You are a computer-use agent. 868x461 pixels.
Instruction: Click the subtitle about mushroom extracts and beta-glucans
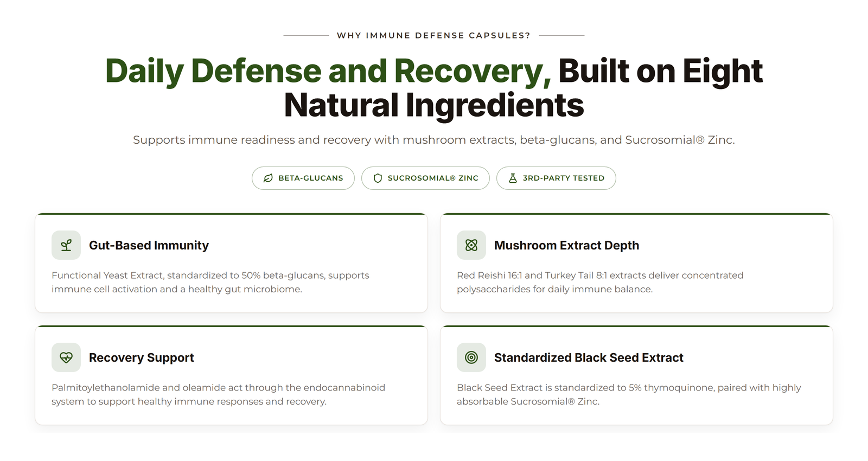[x=434, y=140]
